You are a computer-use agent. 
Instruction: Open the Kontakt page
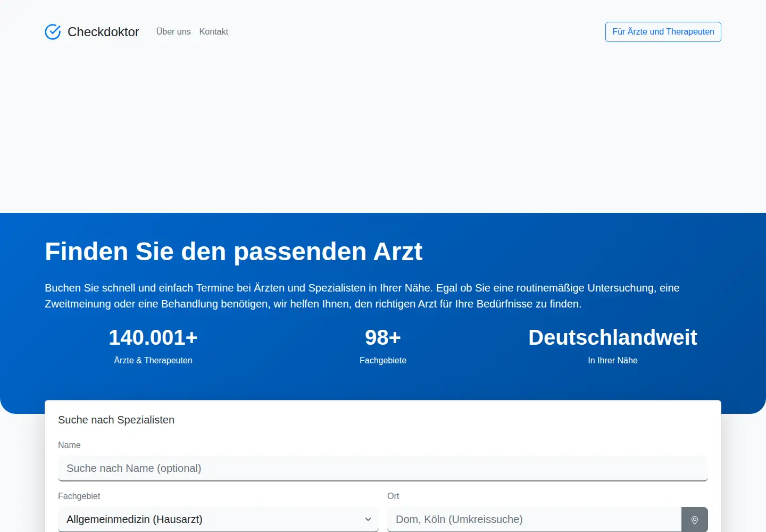pyautogui.click(x=214, y=32)
